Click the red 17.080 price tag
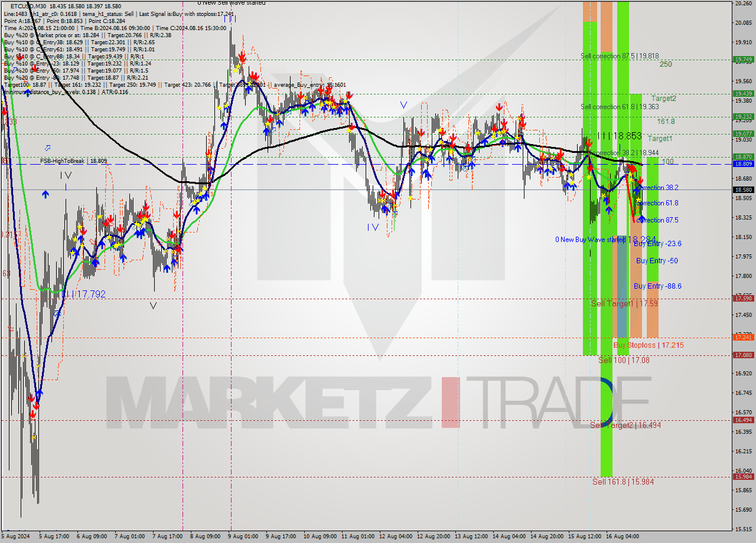 [743, 355]
